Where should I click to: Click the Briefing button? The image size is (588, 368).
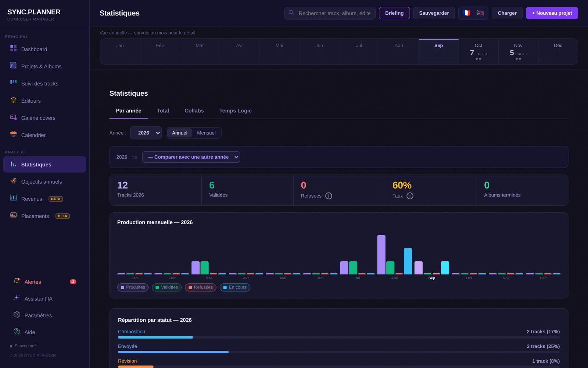[394, 13]
